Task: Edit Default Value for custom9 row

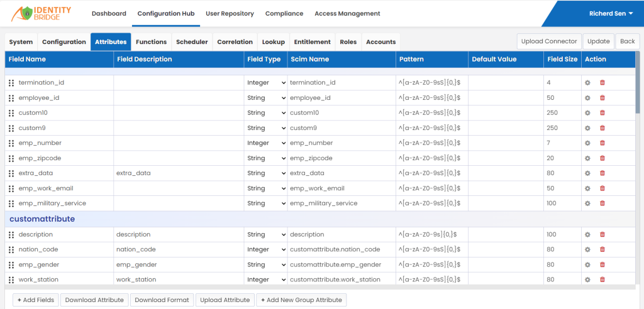Action: 506,128
